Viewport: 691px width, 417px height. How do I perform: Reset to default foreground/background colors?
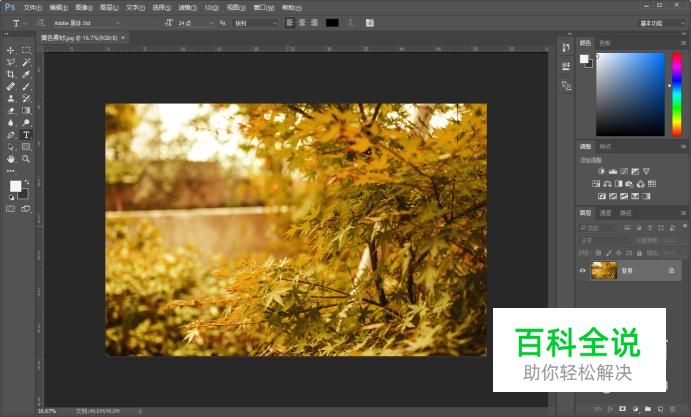pyautogui.click(x=11, y=198)
